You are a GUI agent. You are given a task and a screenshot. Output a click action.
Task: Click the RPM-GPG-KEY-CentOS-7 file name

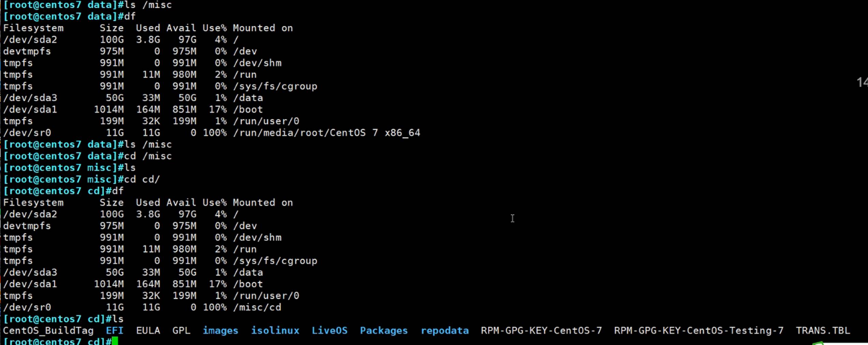click(x=541, y=330)
